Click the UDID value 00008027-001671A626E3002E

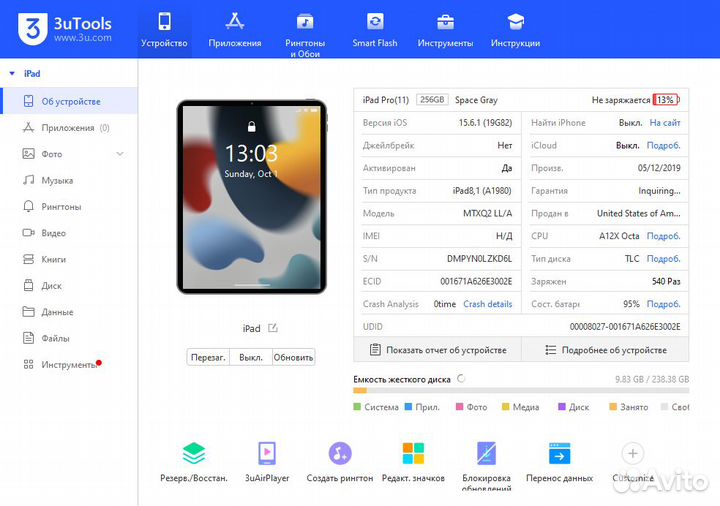click(x=625, y=326)
